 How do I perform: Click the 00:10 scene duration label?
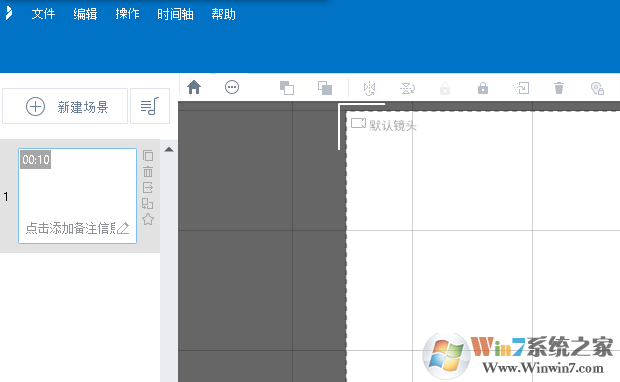[36, 159]
